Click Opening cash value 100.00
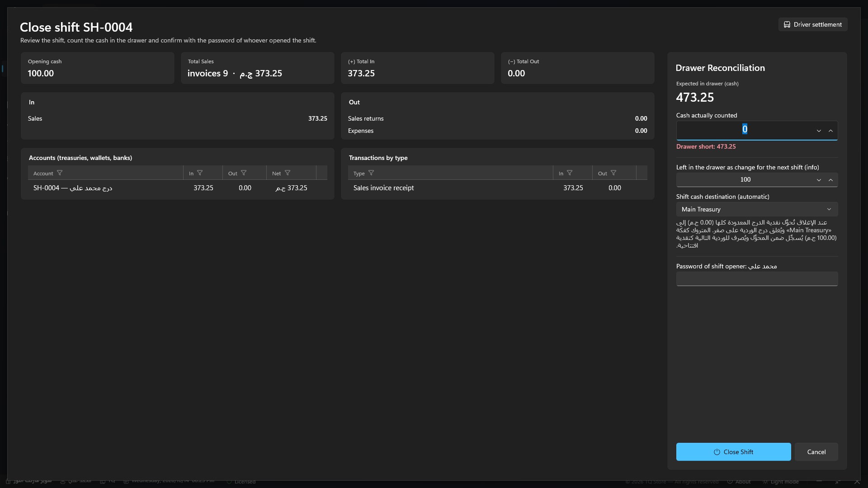 tap(41, 73)
